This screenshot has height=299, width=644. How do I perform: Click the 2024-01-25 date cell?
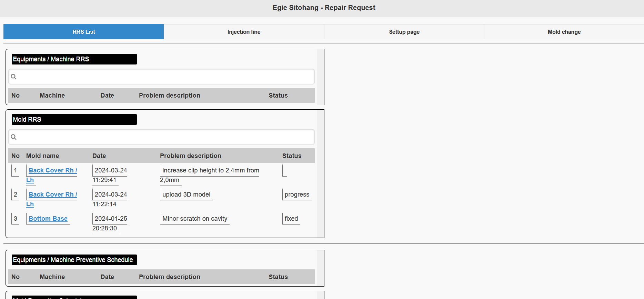111,219
